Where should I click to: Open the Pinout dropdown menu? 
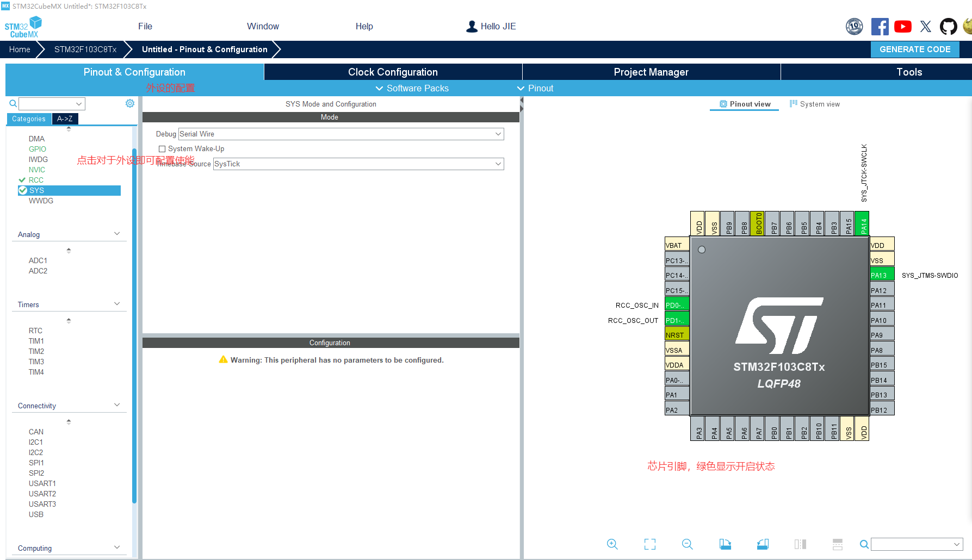(535, 88)
